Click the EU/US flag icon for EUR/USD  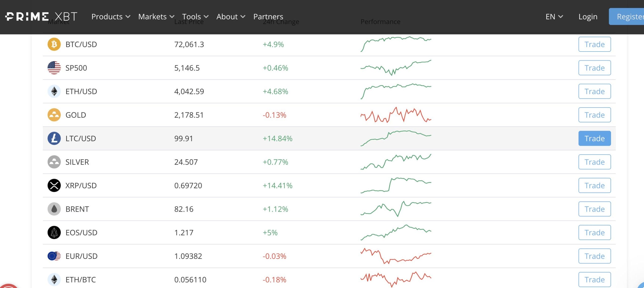[x=54, y=256]
